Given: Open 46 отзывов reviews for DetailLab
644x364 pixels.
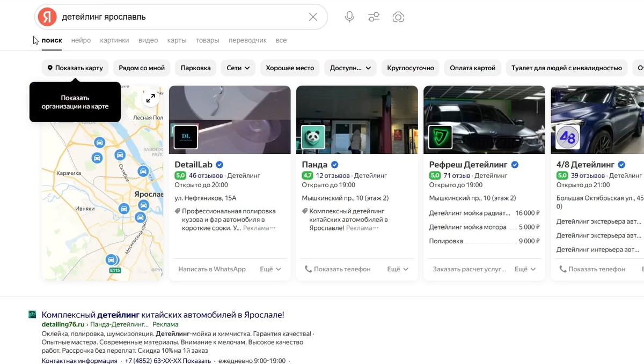Looking at the screenshot, I should click(206, 175).
